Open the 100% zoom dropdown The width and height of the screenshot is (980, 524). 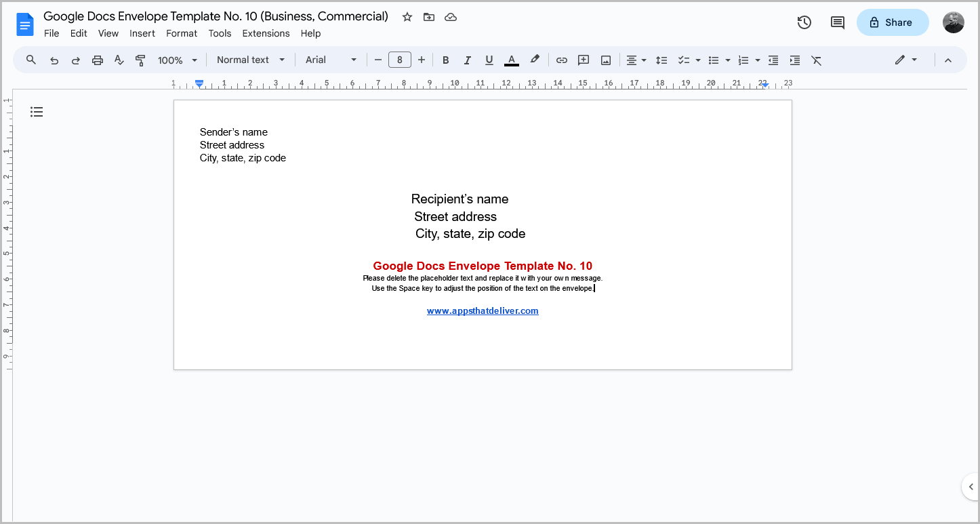[x=178, y=60]
